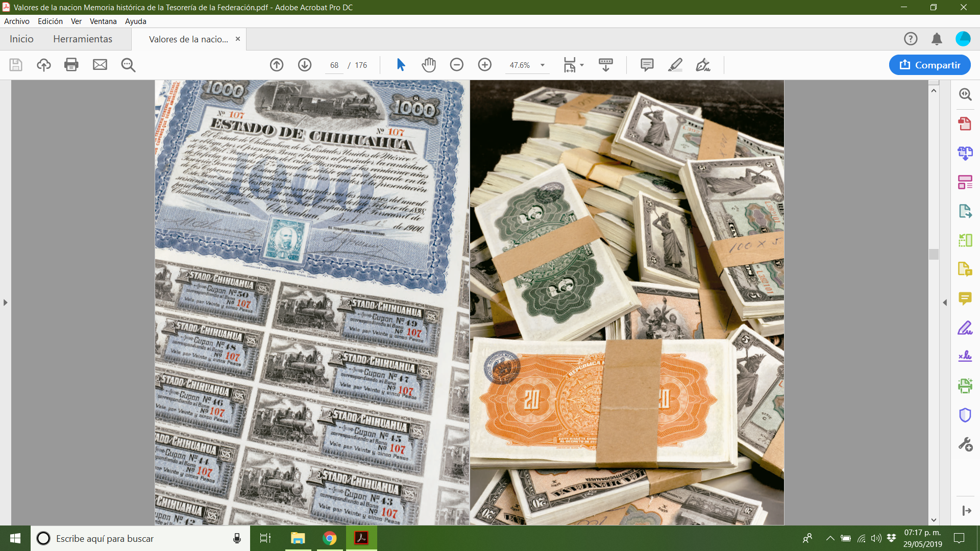
Task: Go to previous page arrow
Action: point(277,65)
